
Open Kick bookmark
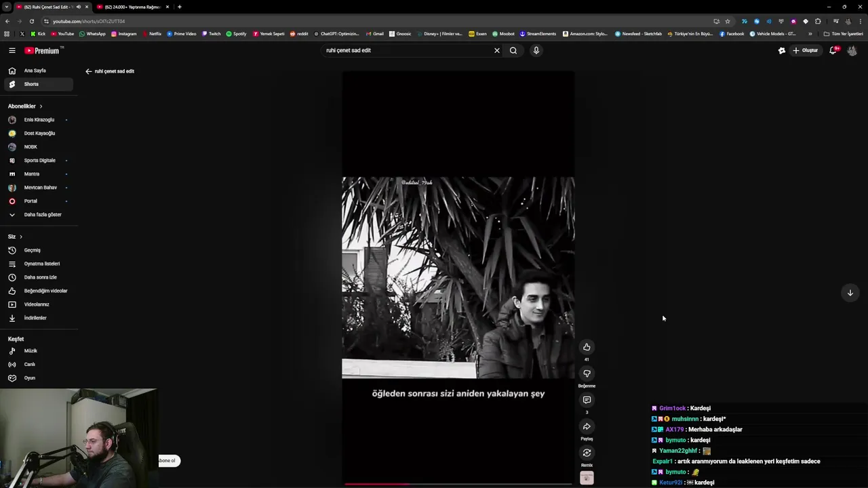coord(38,34)
